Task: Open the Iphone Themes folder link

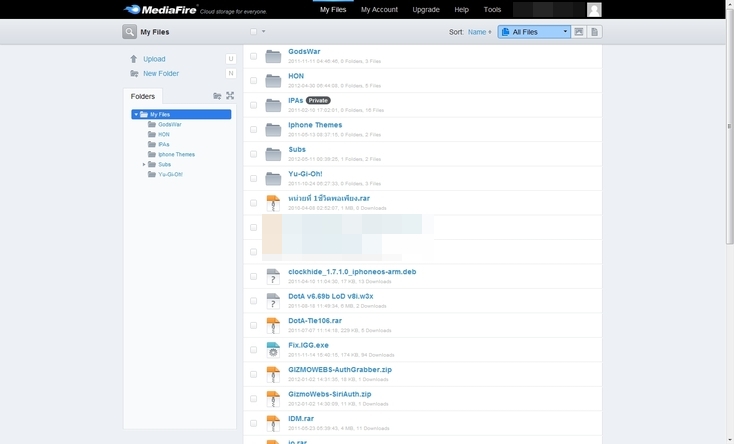Action: (315, 125)
